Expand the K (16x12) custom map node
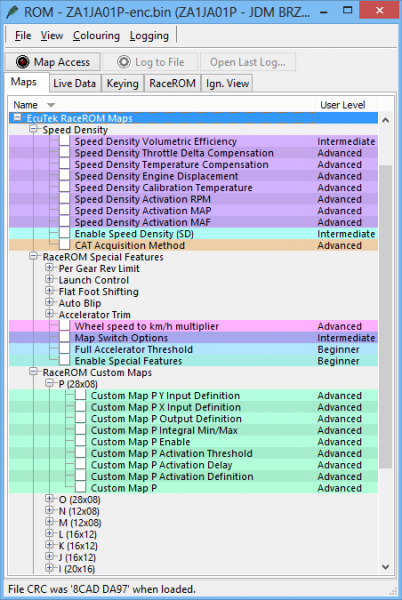Screen dimensions: 402x600 pos(49,545)
